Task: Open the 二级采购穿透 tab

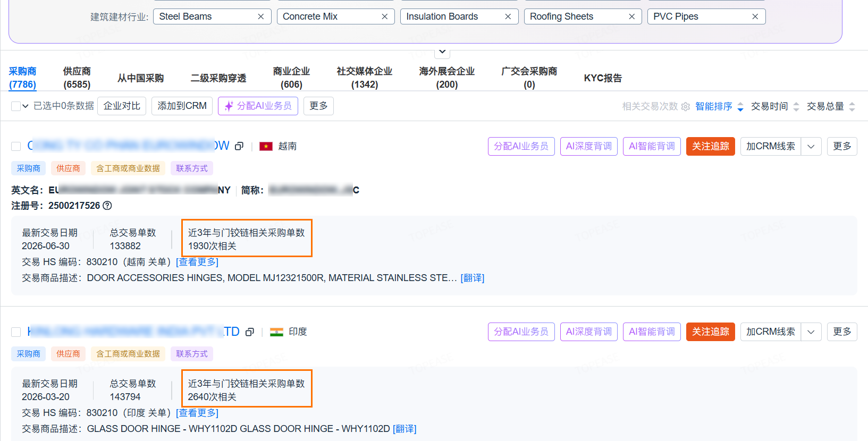Action: [218, 78]
